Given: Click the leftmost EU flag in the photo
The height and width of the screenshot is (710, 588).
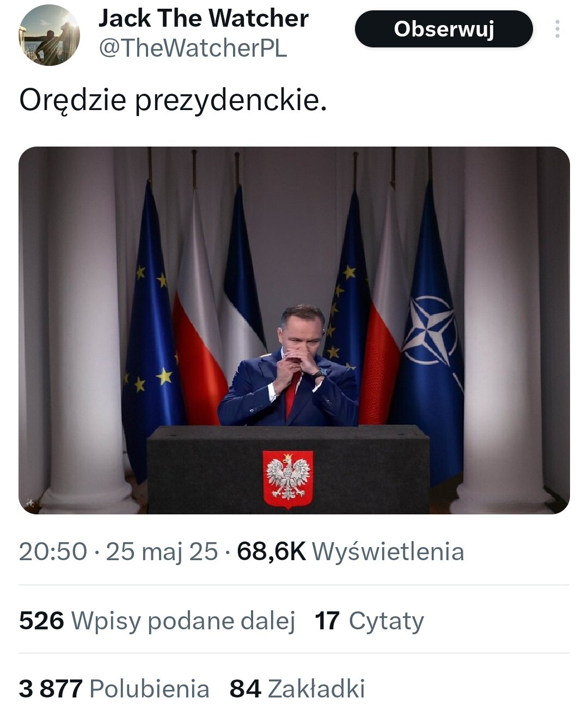Looking at the screenshot, I should click(x=150, y=327).
